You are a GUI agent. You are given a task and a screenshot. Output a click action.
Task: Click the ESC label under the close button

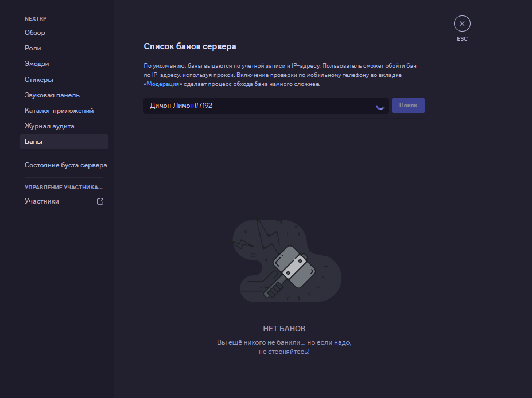(x=462, y=39)
